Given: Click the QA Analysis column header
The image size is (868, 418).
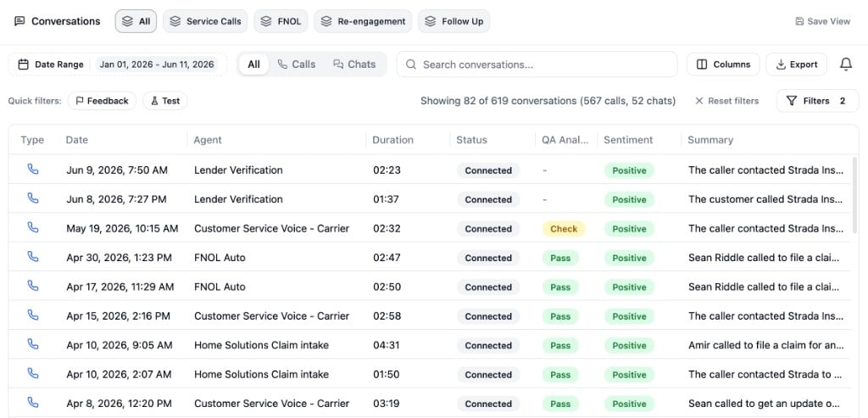Looking at the screenshot, I should (x=565, y=140).
